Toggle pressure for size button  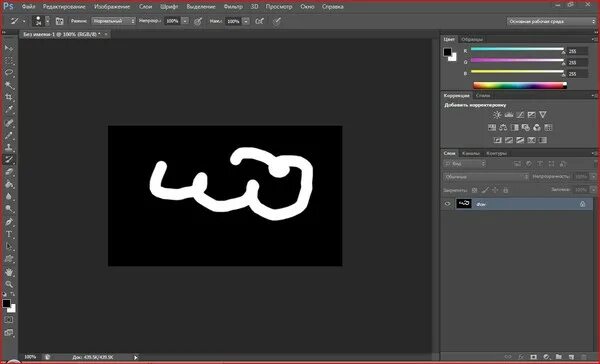click(277, 21)
